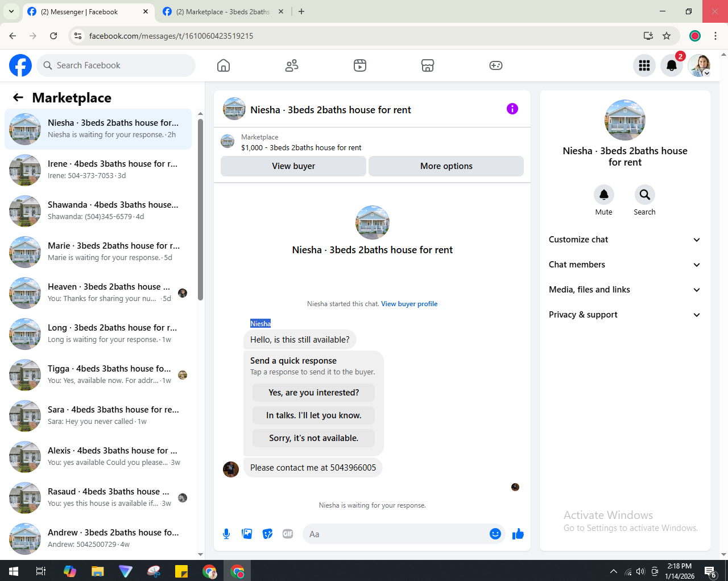Open conversation information purple icon
Image resolution: width=728 pixels, height=581 pixels.
point(512,109)
